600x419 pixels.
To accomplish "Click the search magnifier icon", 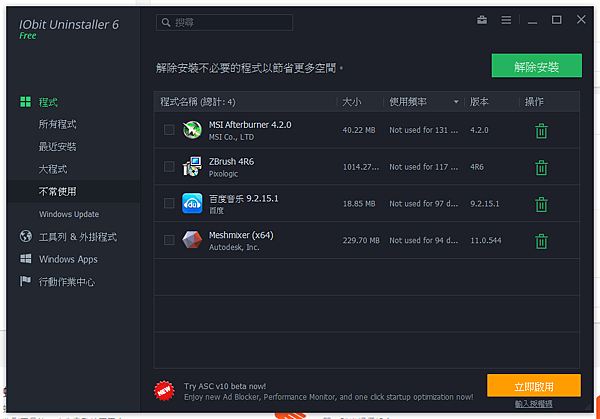I will click(x=166, y=23).
